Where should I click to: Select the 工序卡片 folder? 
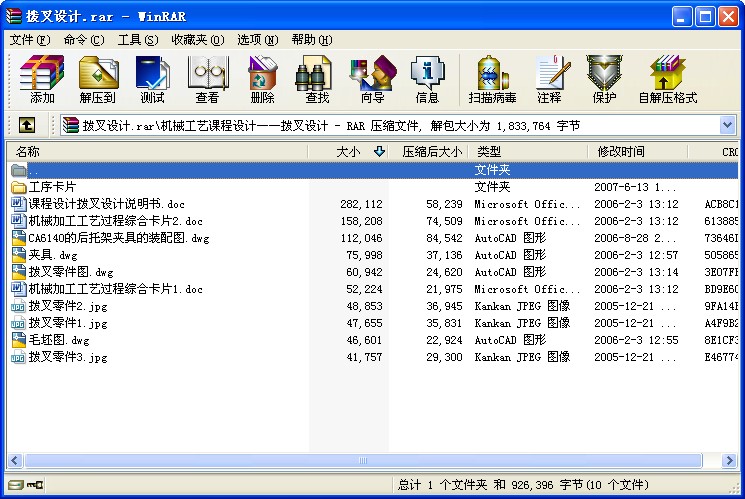click(52, 187)
